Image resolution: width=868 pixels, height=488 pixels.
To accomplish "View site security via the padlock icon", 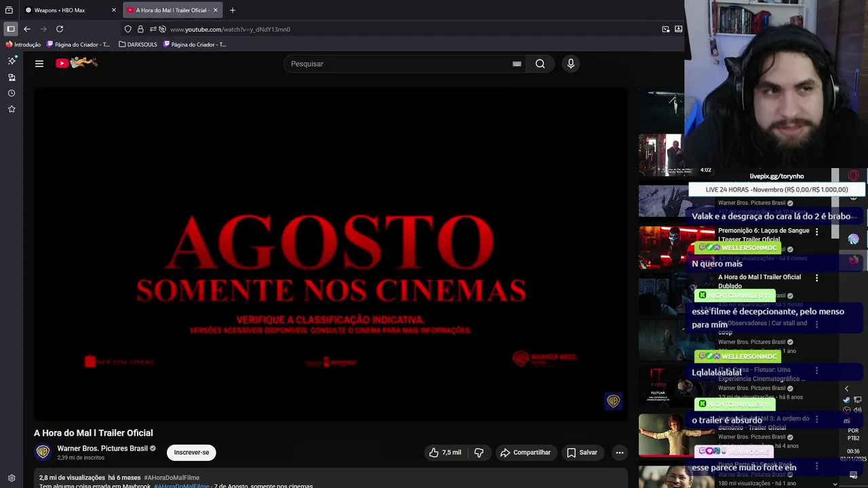I will tap(140, 29).
